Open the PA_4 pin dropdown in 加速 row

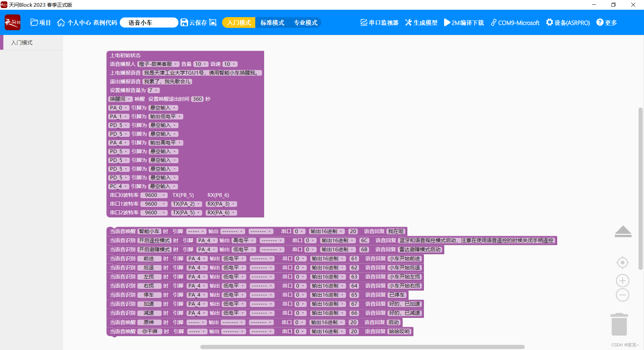click(x=197, y=304)
